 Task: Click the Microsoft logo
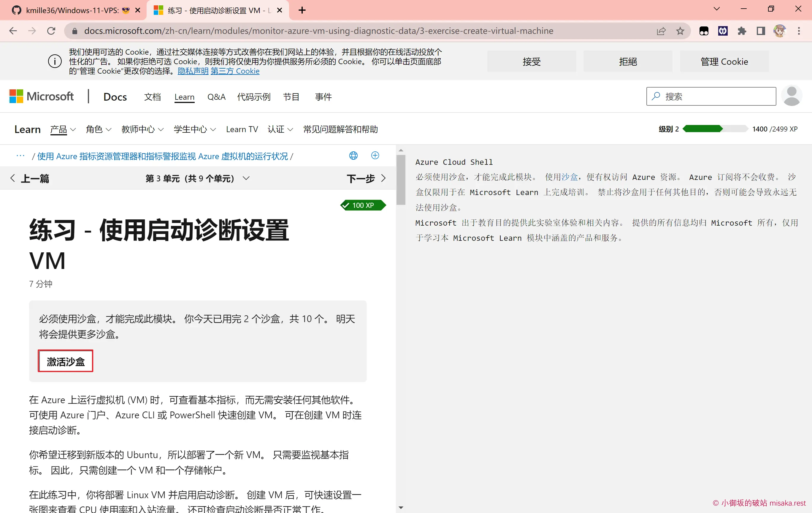tap(42, 96)
